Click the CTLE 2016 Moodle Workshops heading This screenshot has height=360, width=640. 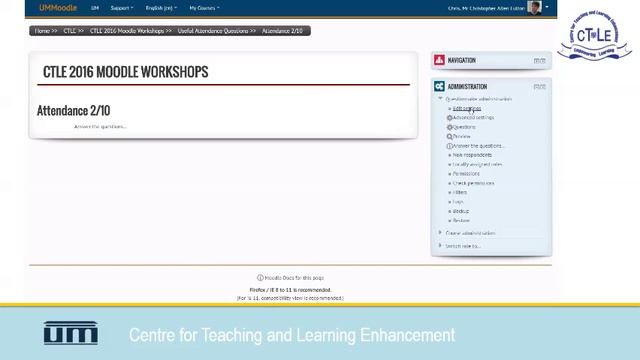pos(126,72)
